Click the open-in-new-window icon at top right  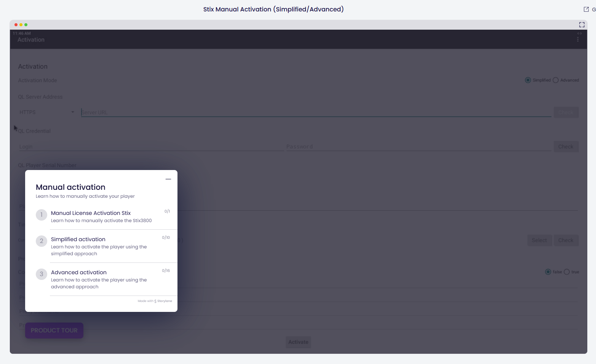(586, 10)
